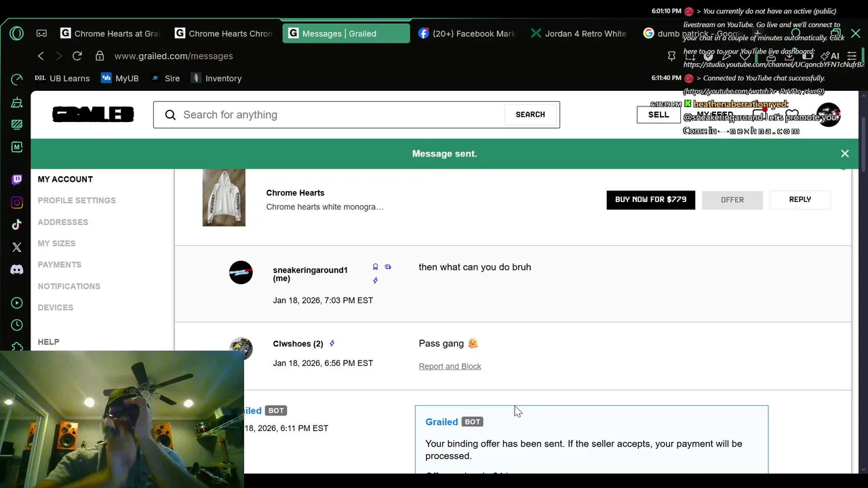Click Clwshoes (2) username

point(298,344)
